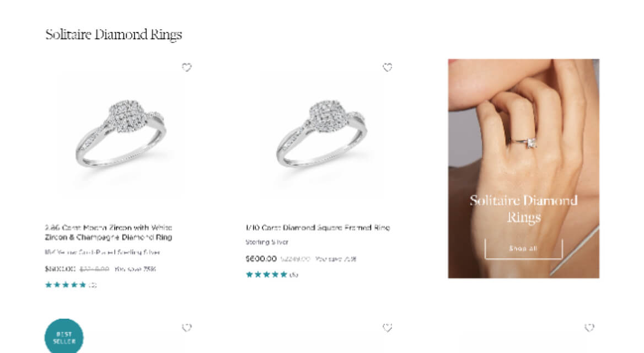Screen dimensions: 644x353
Task: Open the Mocha Zircon Champagne Diamond Ring title
Action: coord(109,232)
